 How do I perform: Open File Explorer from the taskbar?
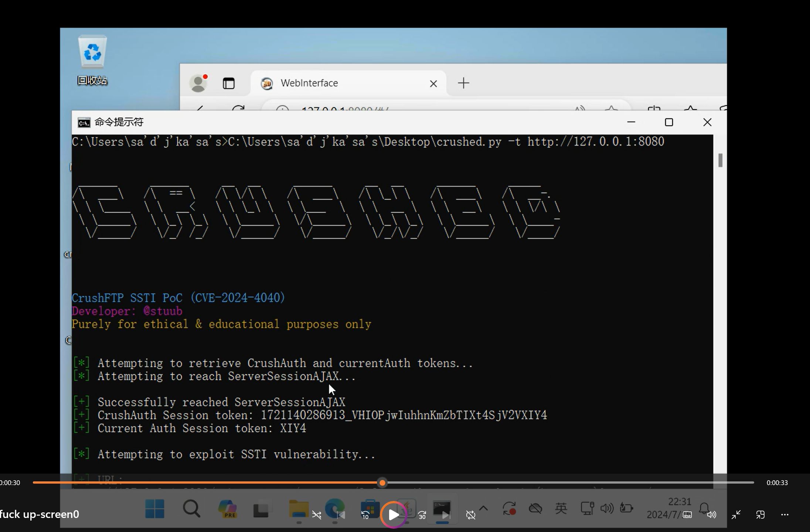(299, 509)
